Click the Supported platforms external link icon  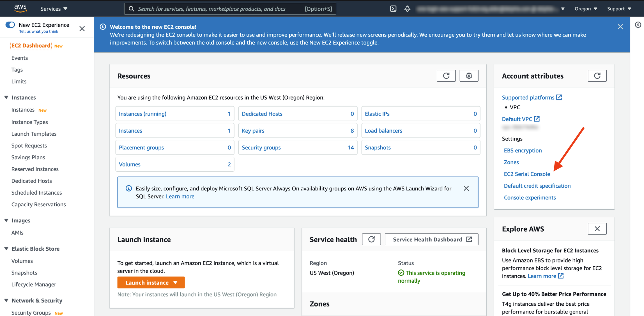(x=559, y=97)
